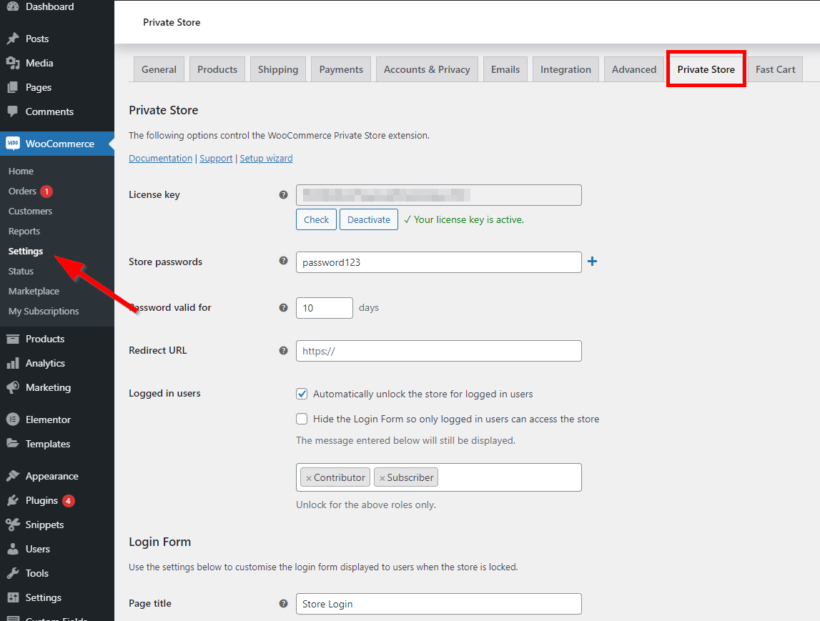Screen dimensions: 820x621
Task: Select the Elementor icon in the sidebar
Action: click(12, 419)
